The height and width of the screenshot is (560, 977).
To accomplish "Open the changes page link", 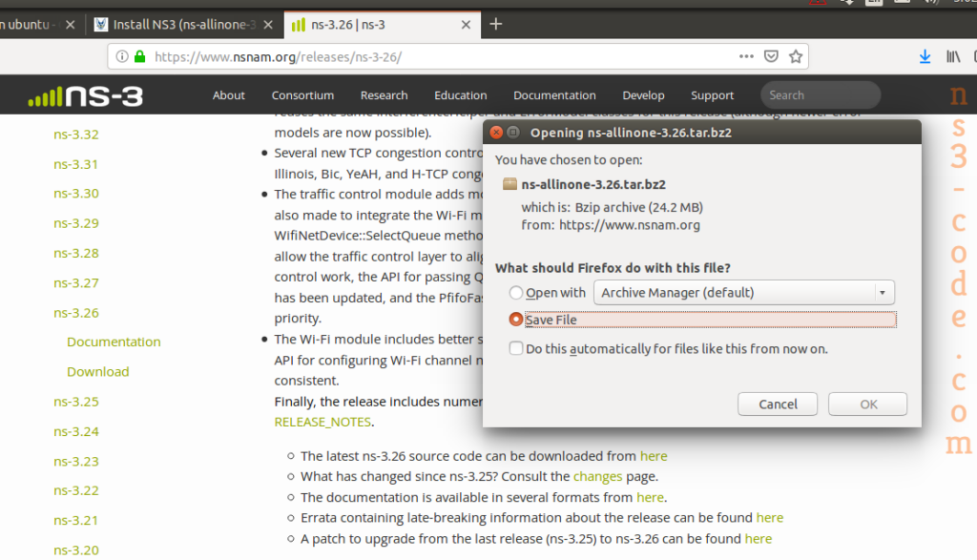I will (x=597, y=477).
